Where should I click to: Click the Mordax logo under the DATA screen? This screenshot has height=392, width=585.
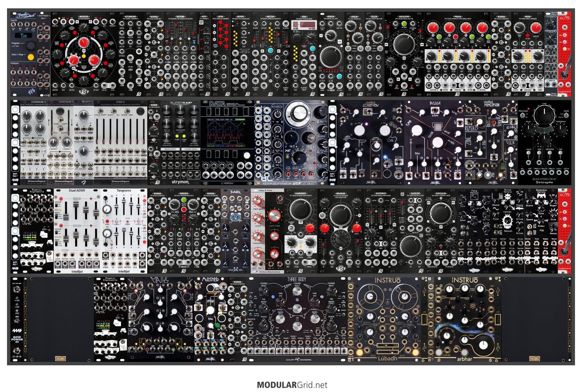point(227,183)
